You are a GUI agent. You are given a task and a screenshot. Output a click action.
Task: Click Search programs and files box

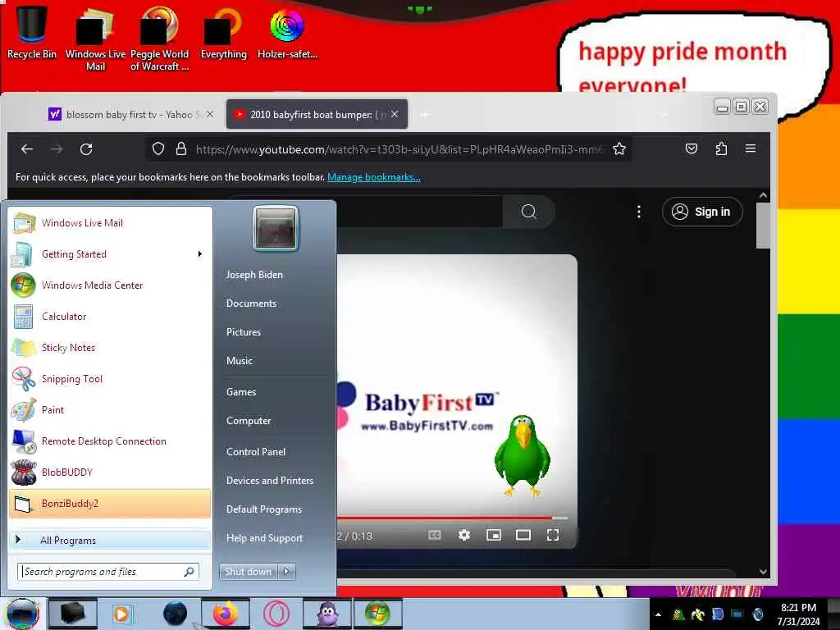(108, 572)
